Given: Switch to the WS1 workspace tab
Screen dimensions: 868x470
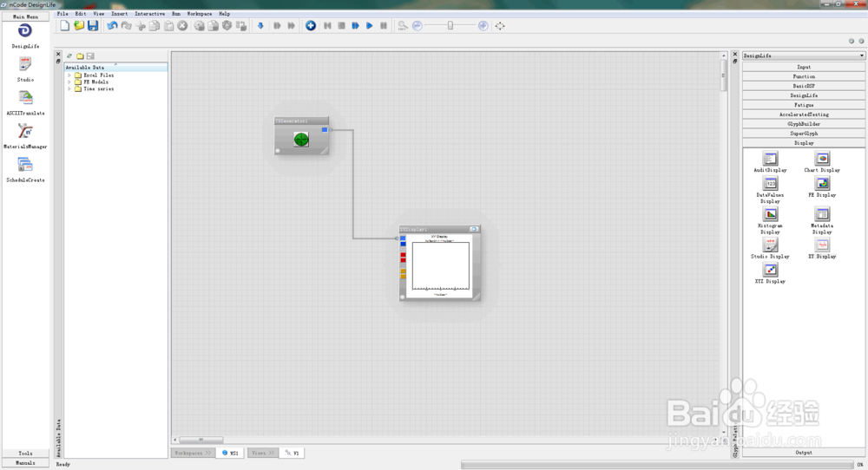Looking at the screenshot, I should coord(230,453).
